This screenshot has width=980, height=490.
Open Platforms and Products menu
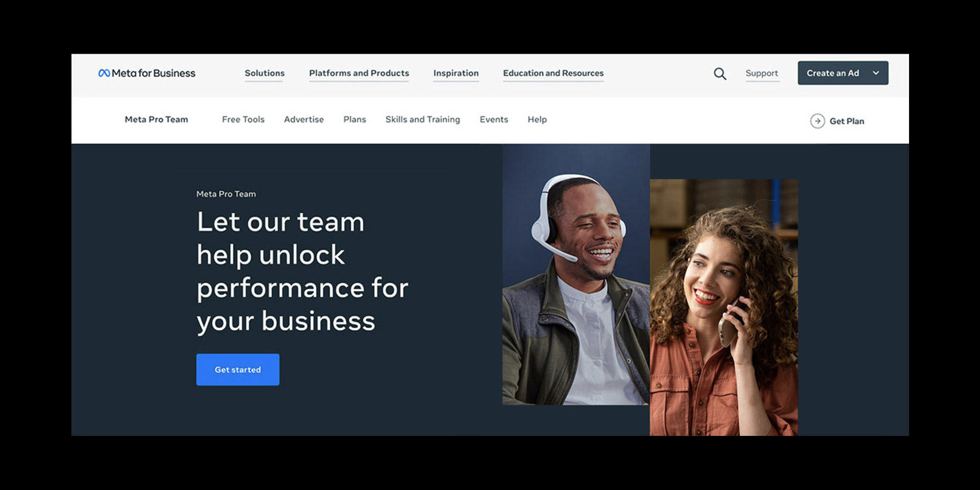359,73
